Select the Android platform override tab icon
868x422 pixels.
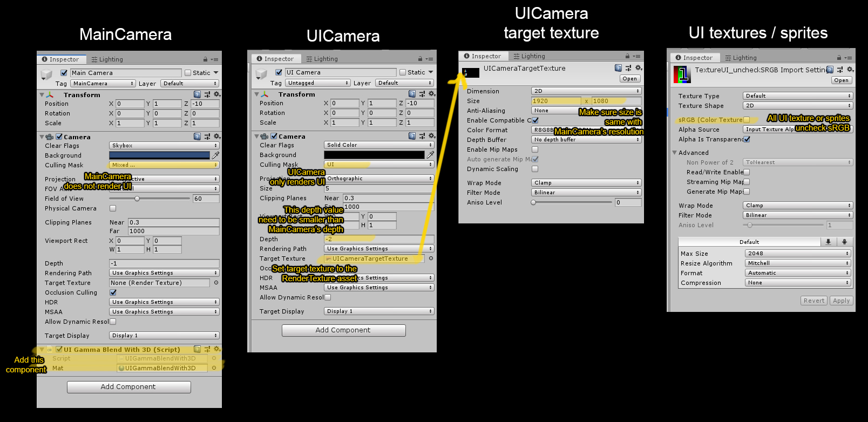click(x=845, y=242)
